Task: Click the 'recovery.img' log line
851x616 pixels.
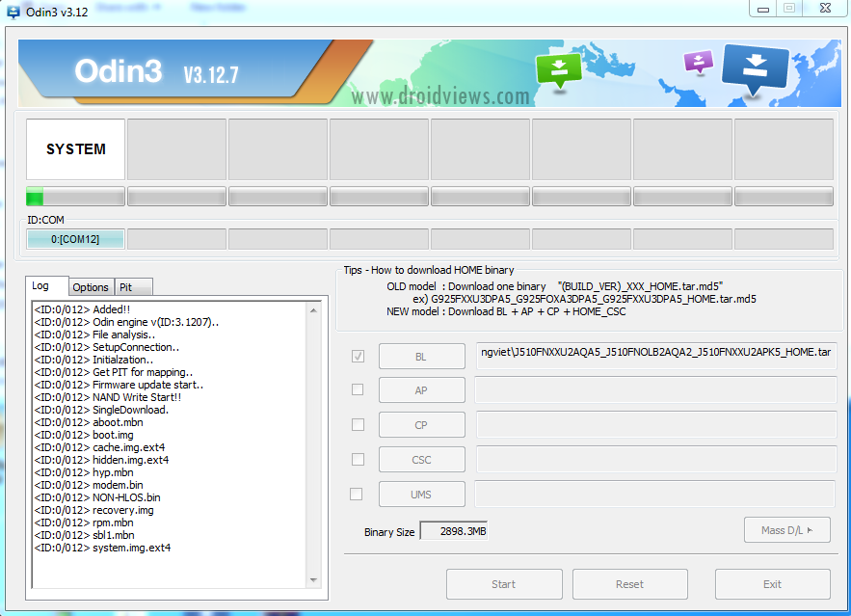Action: click(93, 510)
